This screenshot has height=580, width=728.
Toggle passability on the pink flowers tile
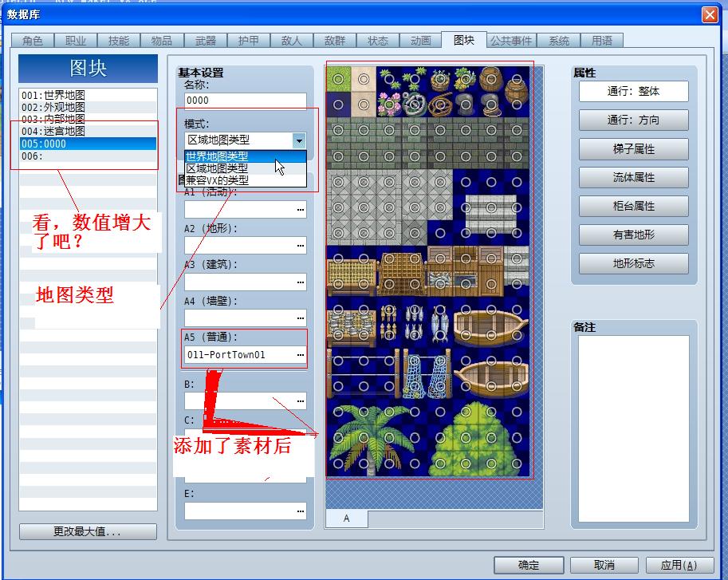389,105
